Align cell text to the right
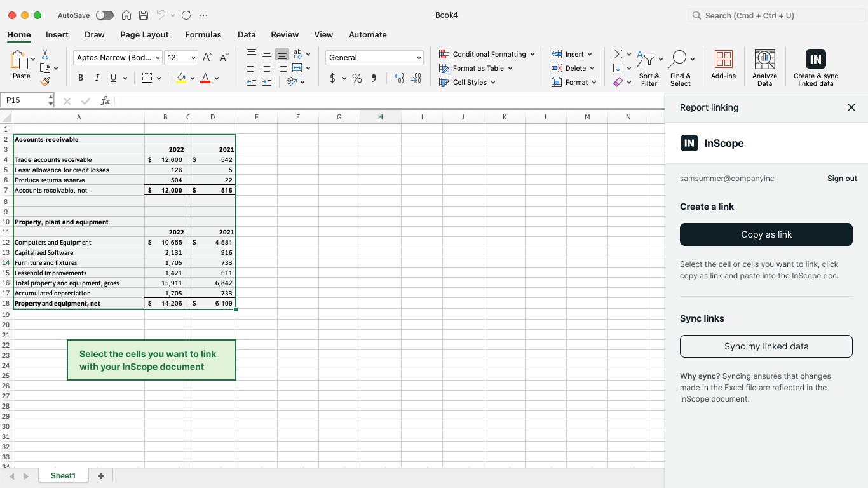This screenshot has width=868, height=488. point(282,67)
